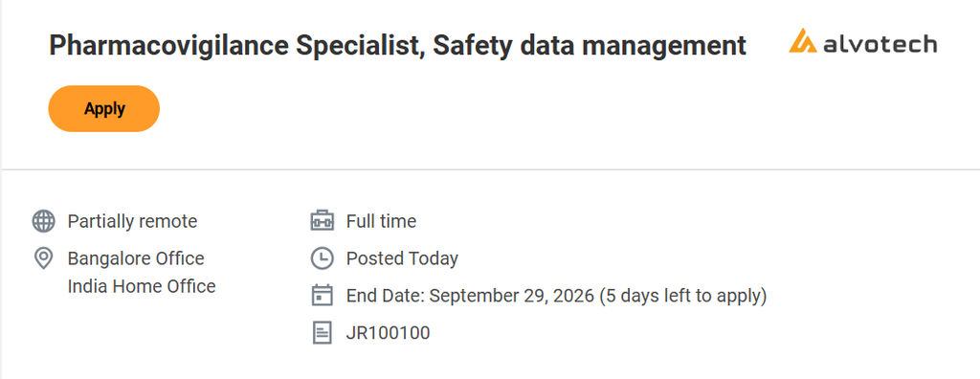Click the Pharmacovigilance Specialist job title heading
This screenshot has width=980, height=379.
(397, 46)
